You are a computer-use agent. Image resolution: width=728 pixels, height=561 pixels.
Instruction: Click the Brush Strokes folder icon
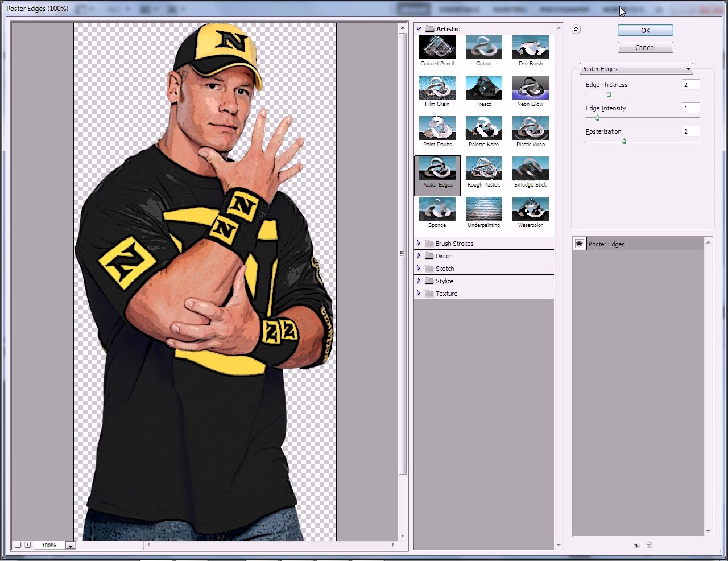point(429,243)
